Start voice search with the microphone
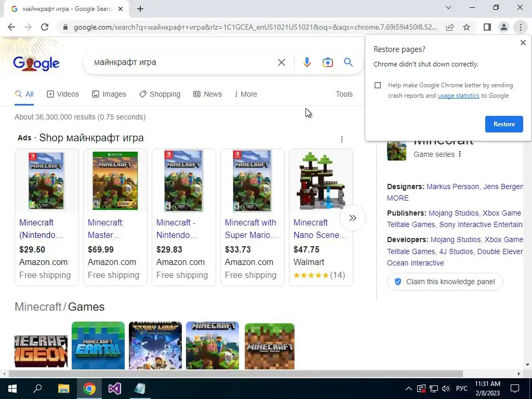This screenshot has width=532, height=399. click(307, 62)
